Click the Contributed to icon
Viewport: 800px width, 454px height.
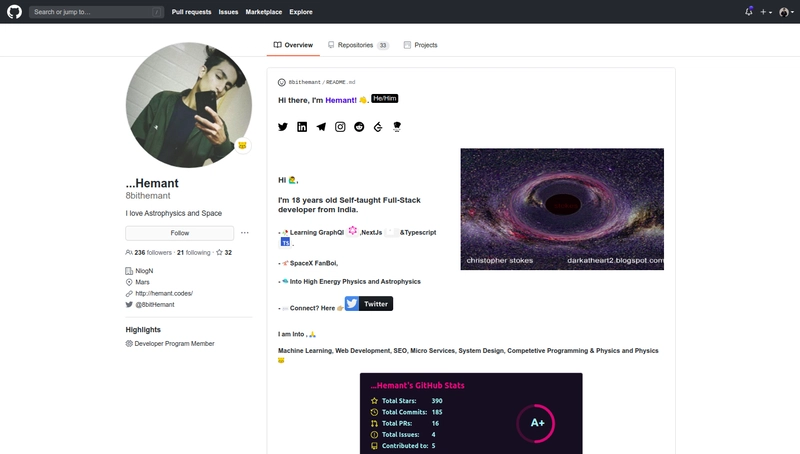[x=374, y=446]
